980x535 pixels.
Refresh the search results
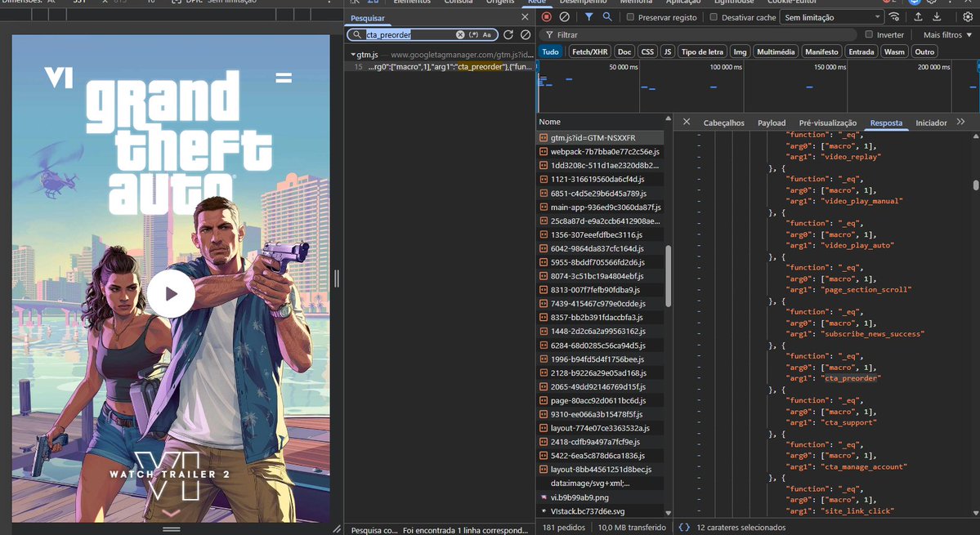tap(508, 35)
